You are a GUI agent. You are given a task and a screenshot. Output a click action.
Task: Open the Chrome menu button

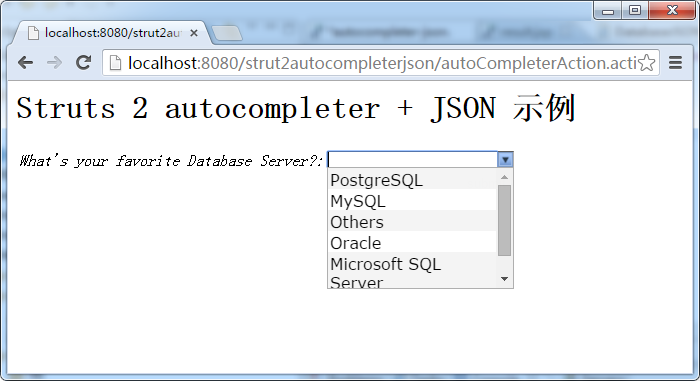pos(675,63)
